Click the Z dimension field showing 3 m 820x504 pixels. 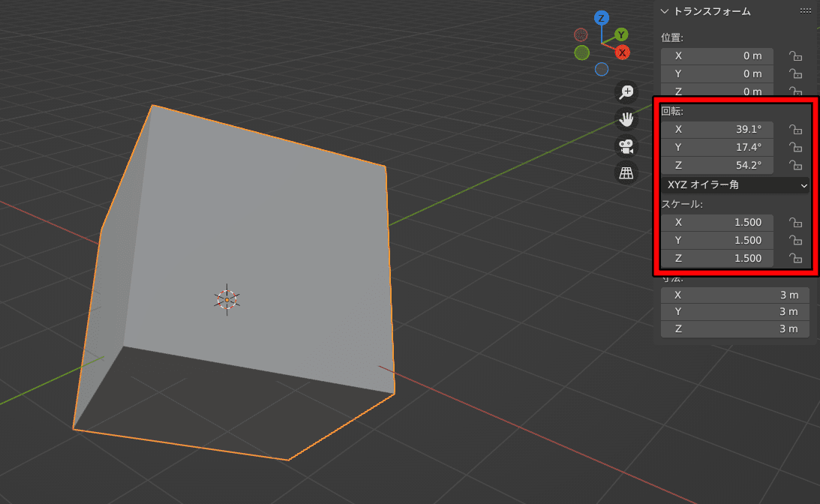tap(734, 328)
